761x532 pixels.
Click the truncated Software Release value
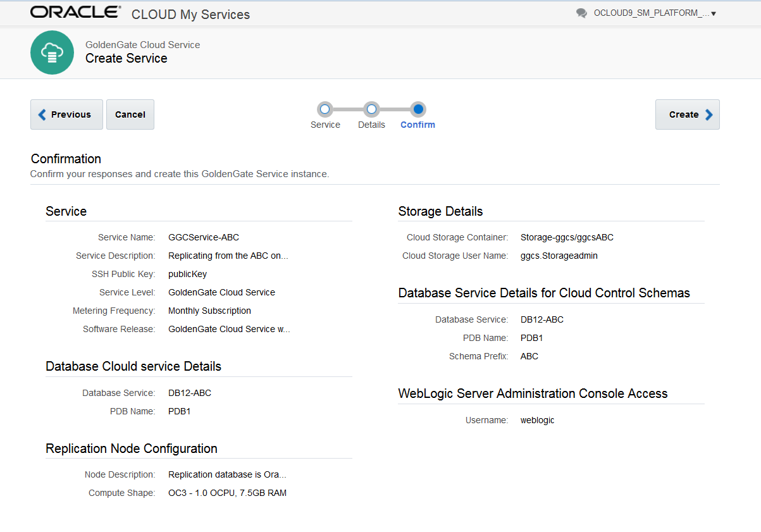229,329
